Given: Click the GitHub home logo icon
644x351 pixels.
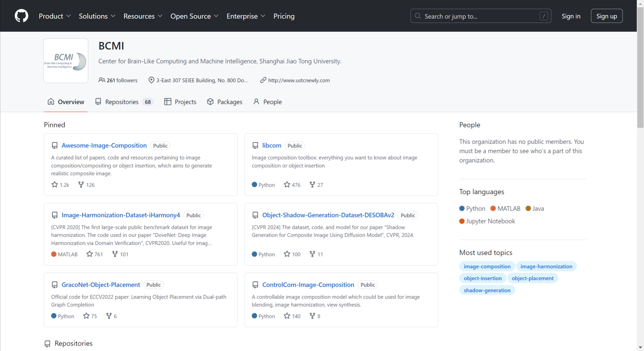Looking at the screenshot, I should (21, 16).
